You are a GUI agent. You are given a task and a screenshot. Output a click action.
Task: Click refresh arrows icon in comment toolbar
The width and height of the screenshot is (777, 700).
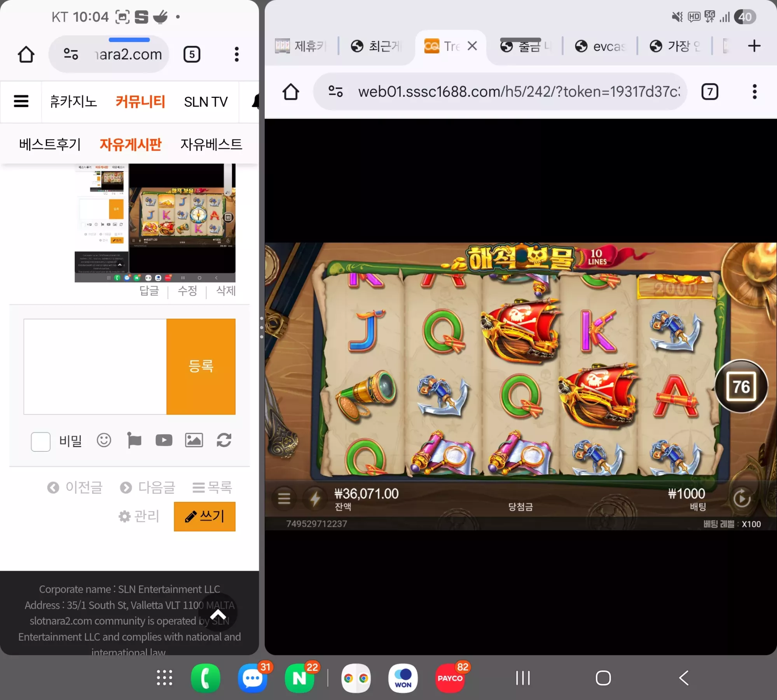tap(224, 440)
